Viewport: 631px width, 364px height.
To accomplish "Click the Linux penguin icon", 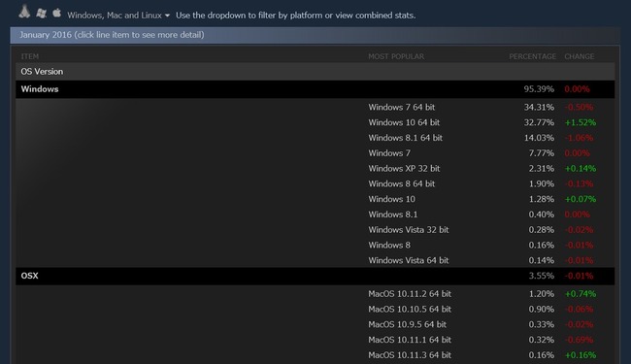I will click(24, 12).
